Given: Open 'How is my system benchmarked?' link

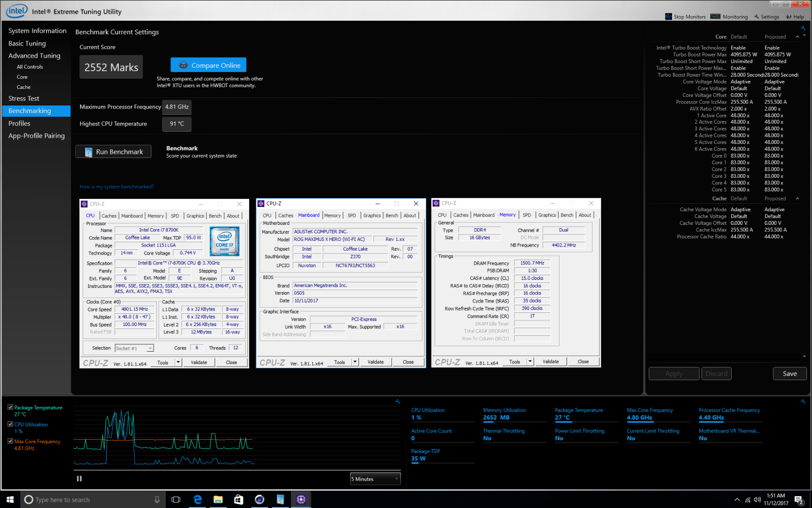Looking at the screenshot, I should click(x=117, y=187).
